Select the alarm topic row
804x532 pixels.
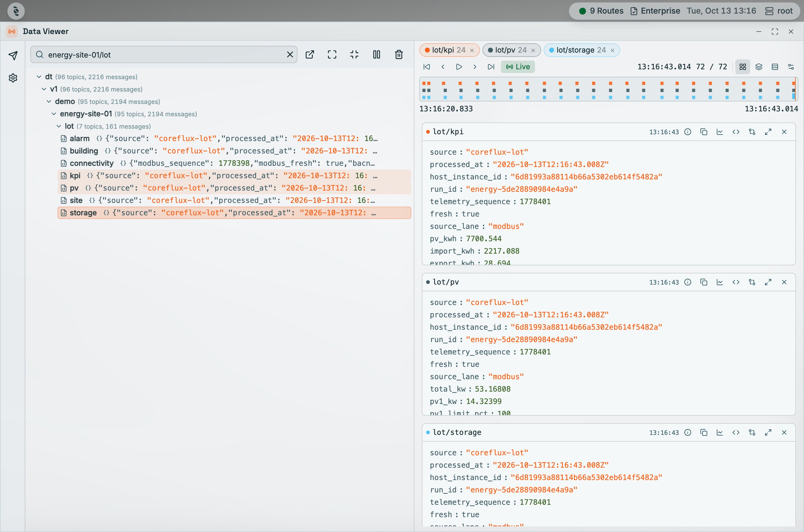point(234,139)
